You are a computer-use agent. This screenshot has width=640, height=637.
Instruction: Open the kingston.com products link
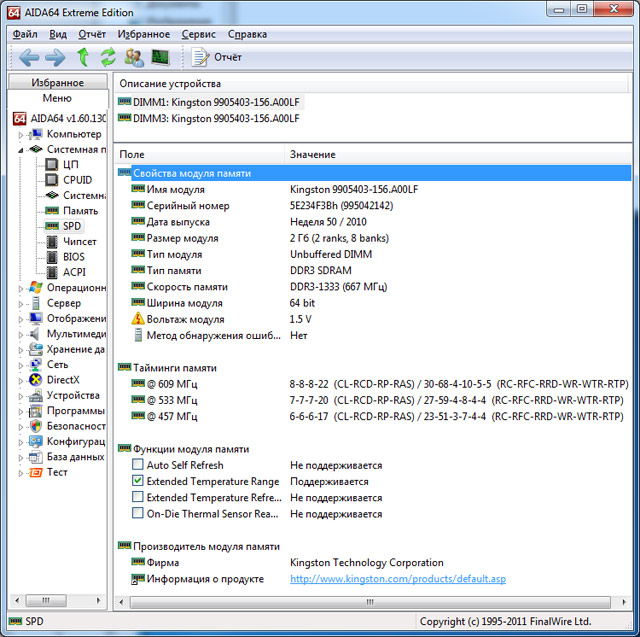click(x=398, y=579)
